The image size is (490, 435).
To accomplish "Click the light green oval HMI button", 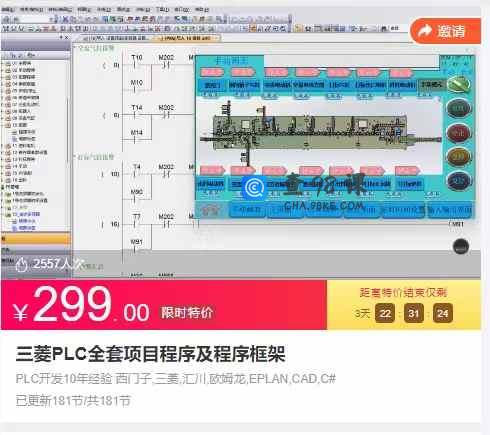I will click(458, 84).
